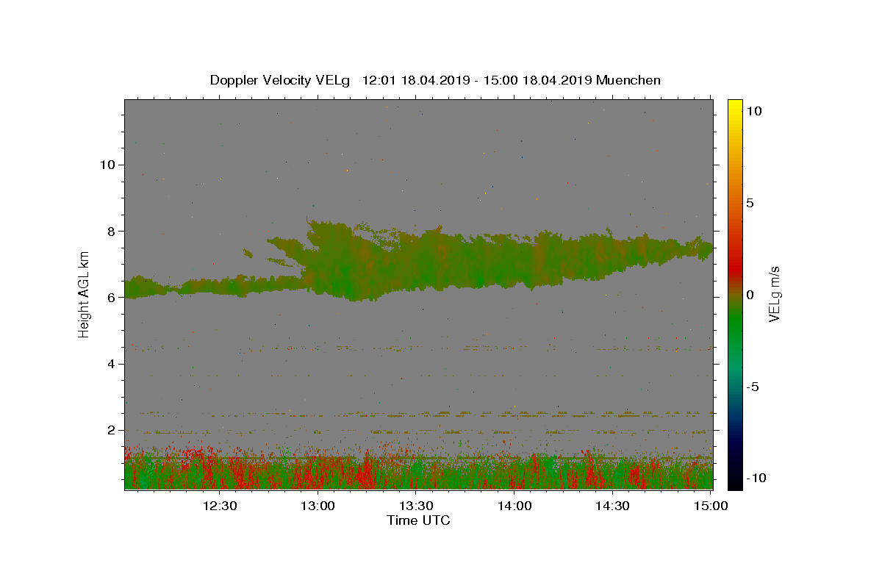Click the '15:00' time axis label

pyautogui.click(x=711, y=506)
